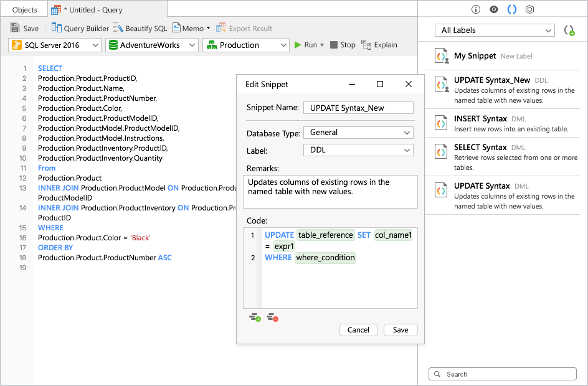Image resolution: width=588 pixels, height=386 pixels.
Task: Click the info icon in right panel
Action: (x=476, y=9)
